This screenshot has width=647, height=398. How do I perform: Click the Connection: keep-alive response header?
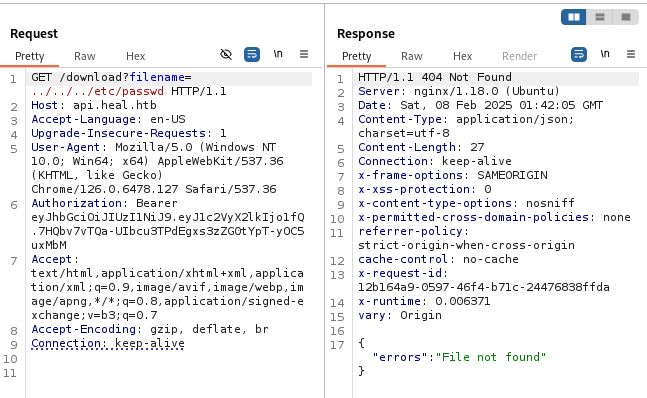tap(435, 161)
